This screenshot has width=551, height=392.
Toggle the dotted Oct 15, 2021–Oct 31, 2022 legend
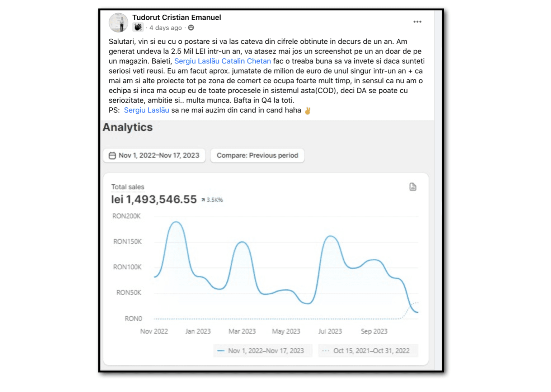pos(368,350)
